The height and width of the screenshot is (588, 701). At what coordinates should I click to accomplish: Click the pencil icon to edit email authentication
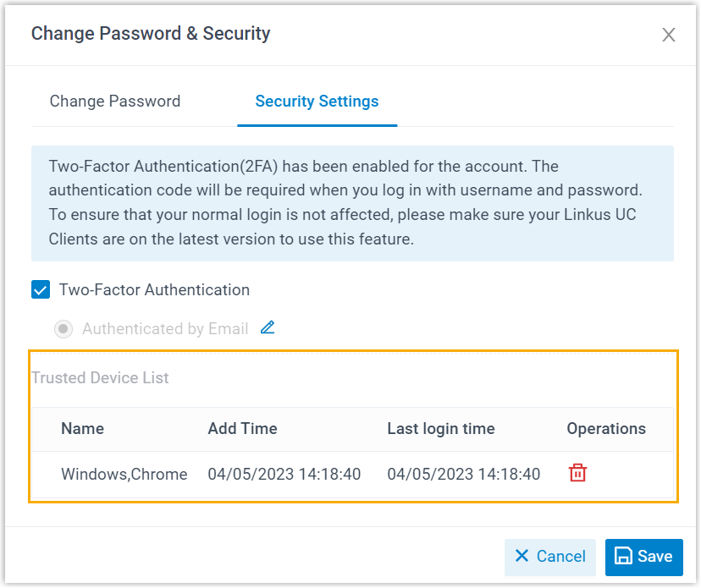(x=268, y=327)
